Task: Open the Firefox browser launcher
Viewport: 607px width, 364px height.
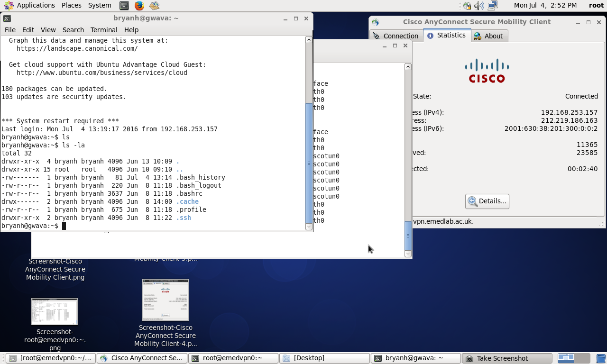Action: 139,6
